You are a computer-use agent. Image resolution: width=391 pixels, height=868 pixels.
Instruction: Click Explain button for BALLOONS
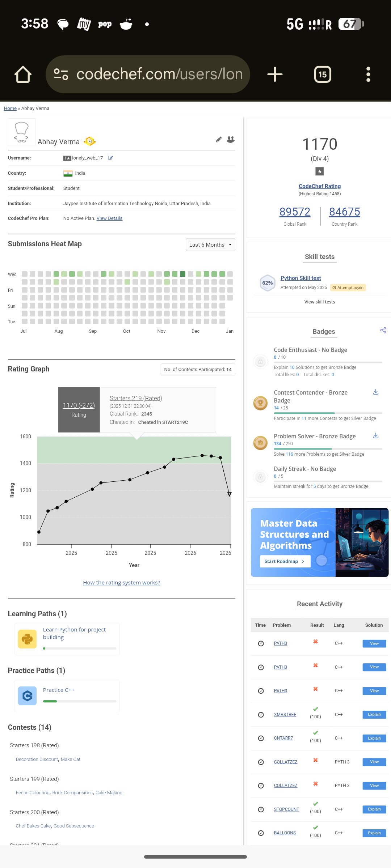point(374,833)
